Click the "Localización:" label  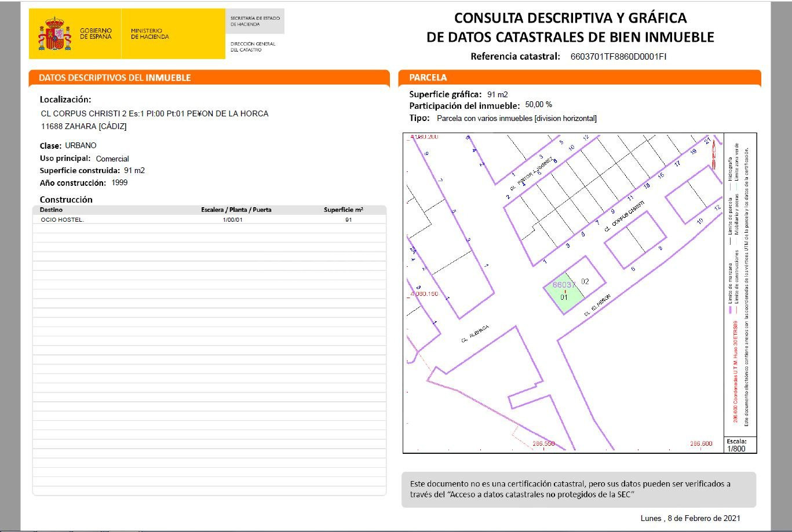click(65, 100)
